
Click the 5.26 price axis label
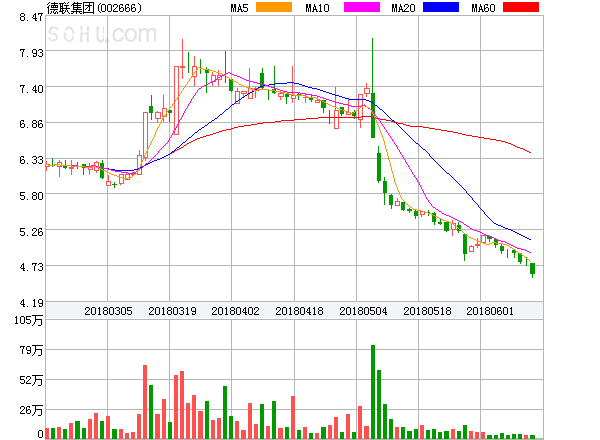click(31, 232)
